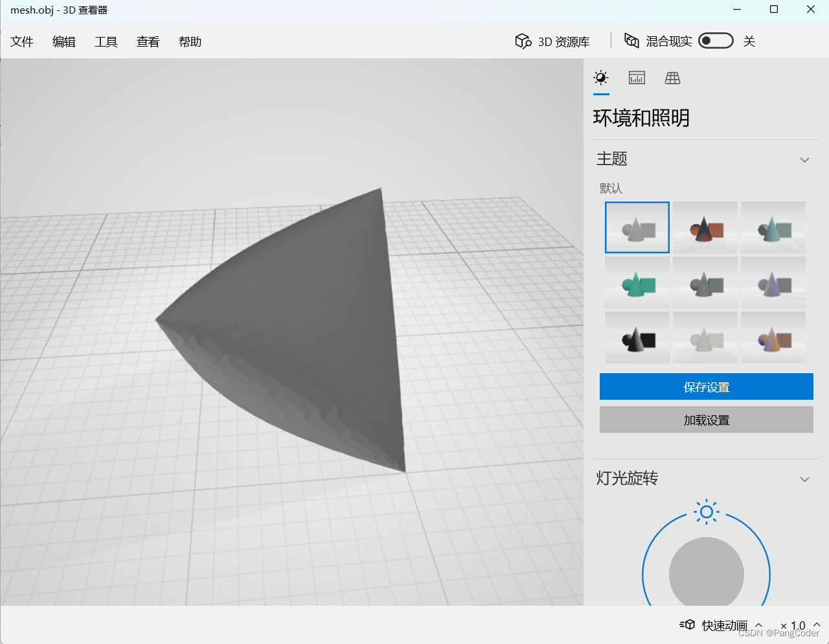Open the 文件 menu
This screenshot has width=829, height=644.
(x=21, y=41)
